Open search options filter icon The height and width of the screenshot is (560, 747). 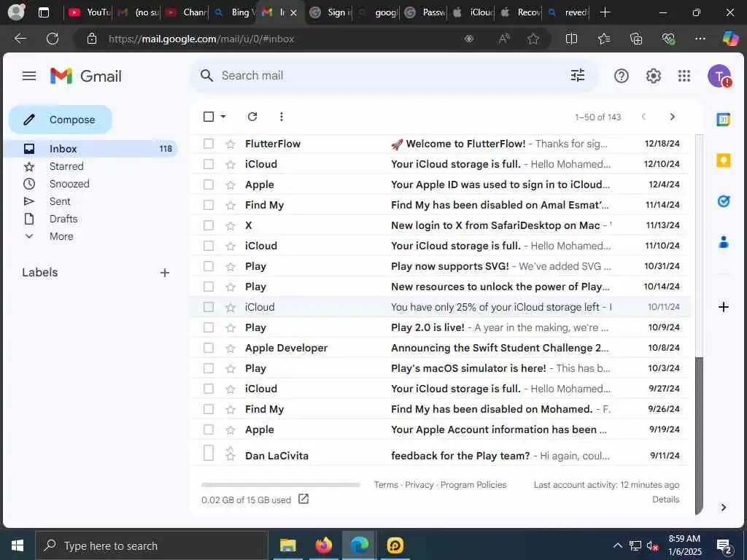(x=578, y=75)
